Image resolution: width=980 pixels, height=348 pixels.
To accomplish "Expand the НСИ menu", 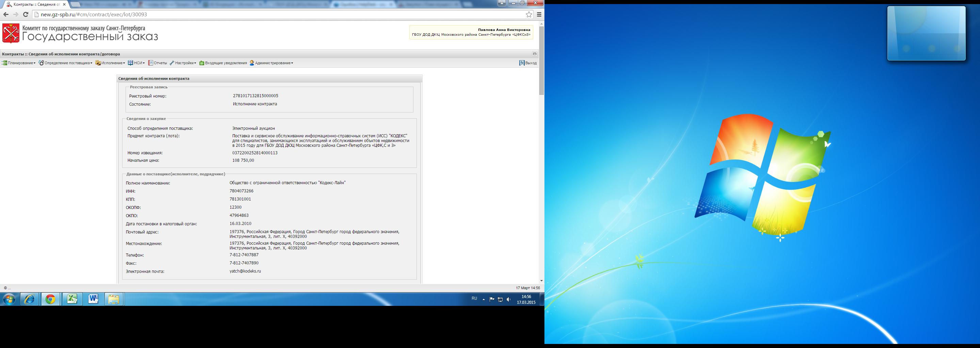I will 136,63.
